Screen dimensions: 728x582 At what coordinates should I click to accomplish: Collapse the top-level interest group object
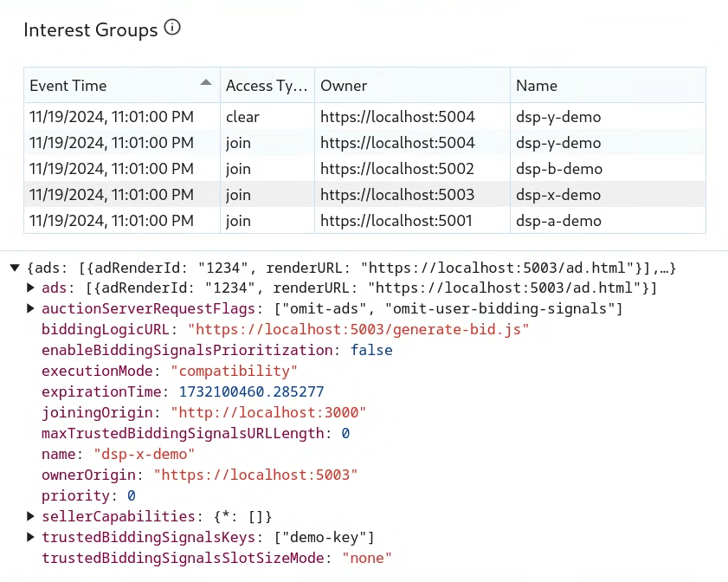point(14,267)
